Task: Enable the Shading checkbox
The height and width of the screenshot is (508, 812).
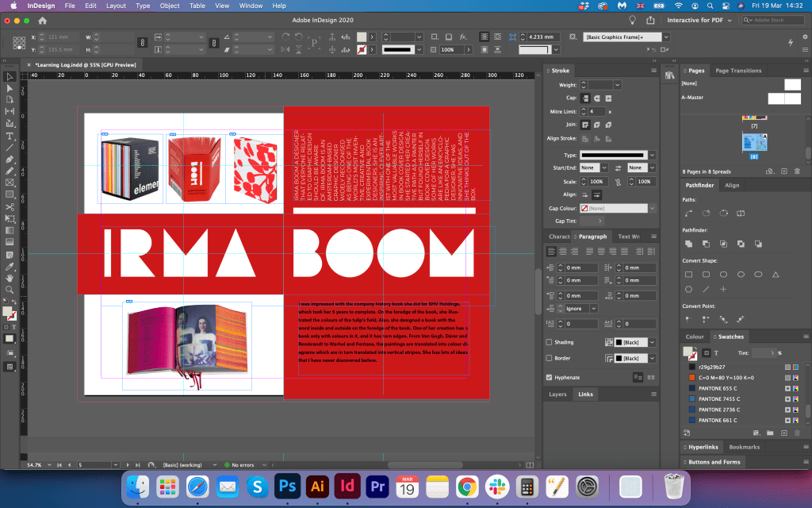Action: click(550, 342)
